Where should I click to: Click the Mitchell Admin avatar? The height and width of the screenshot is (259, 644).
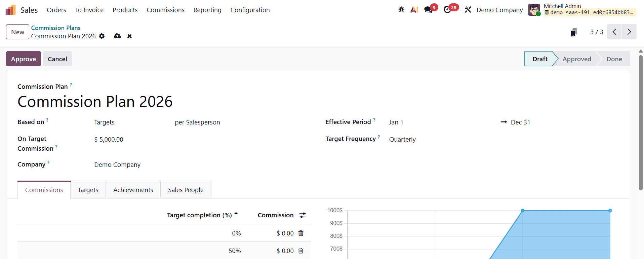[x=534, y=10]
